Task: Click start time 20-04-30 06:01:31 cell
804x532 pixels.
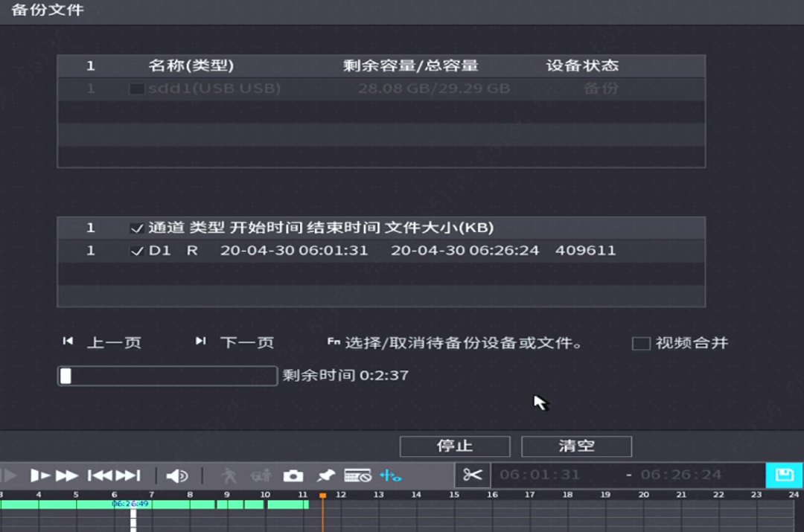Action: [x=294, y=251]
